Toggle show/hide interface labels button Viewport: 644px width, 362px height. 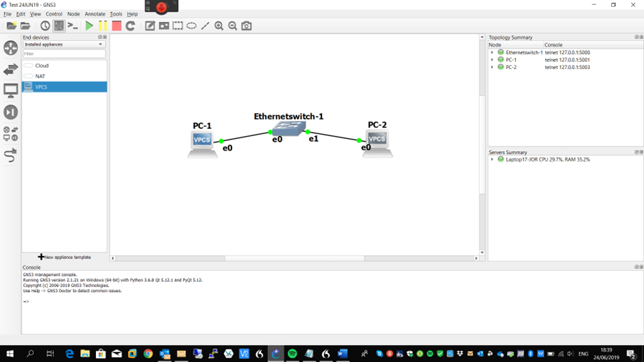pos(59,26)
